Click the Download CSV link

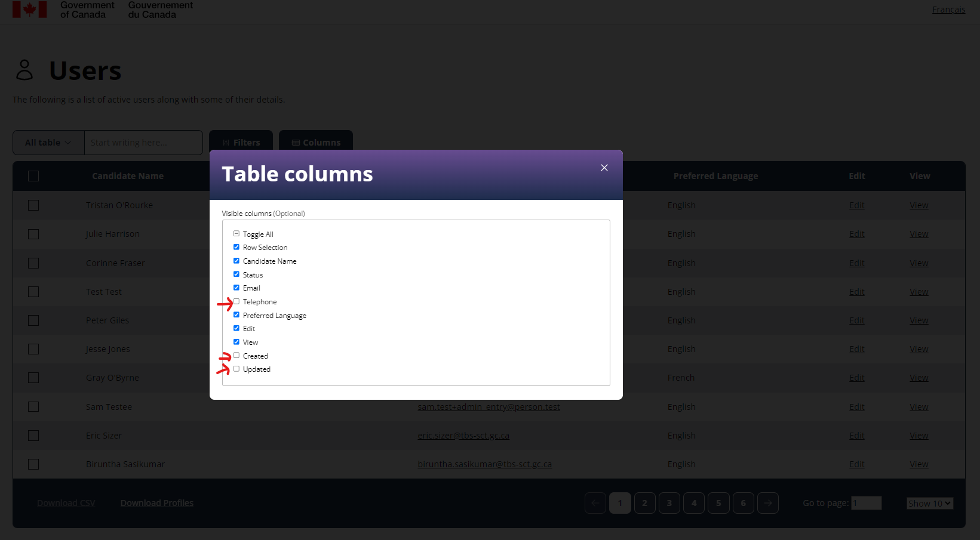coord(66,502)
